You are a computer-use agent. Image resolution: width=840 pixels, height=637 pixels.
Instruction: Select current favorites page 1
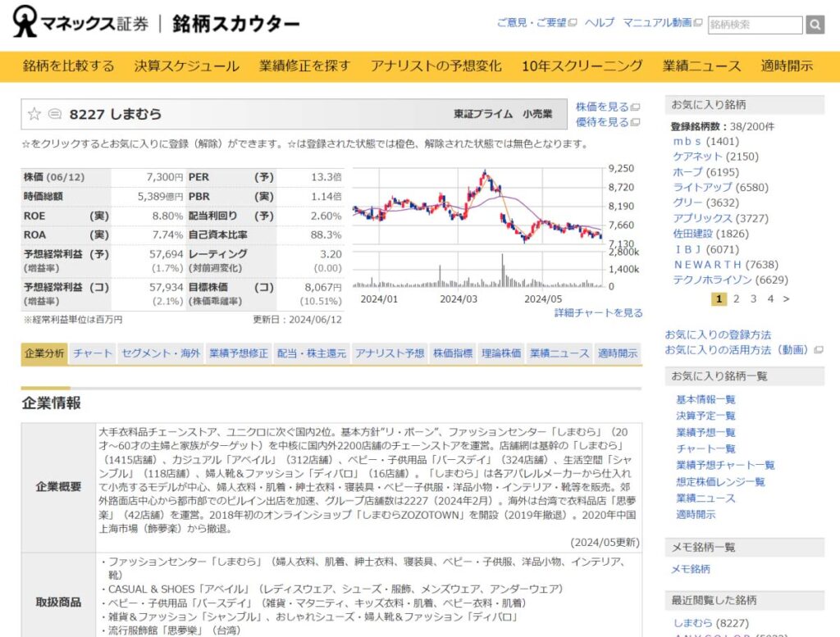click(719, 299)
